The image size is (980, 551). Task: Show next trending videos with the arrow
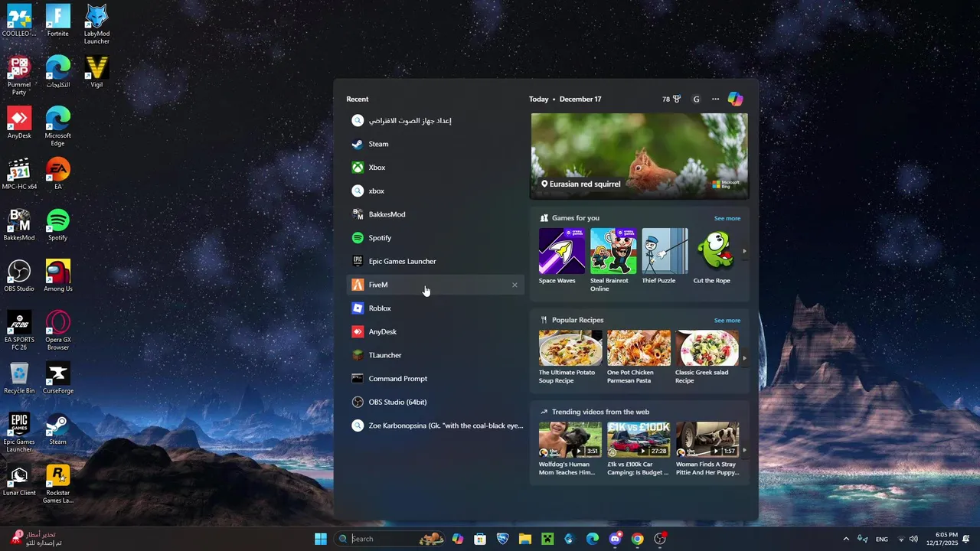[x=744, y=450]
